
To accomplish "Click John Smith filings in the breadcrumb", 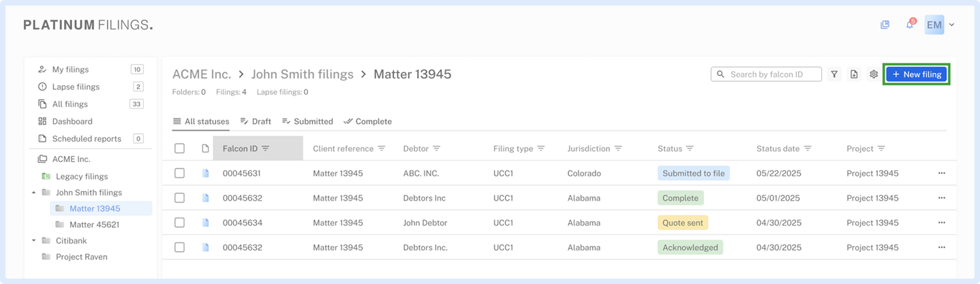I will (302, 74).
